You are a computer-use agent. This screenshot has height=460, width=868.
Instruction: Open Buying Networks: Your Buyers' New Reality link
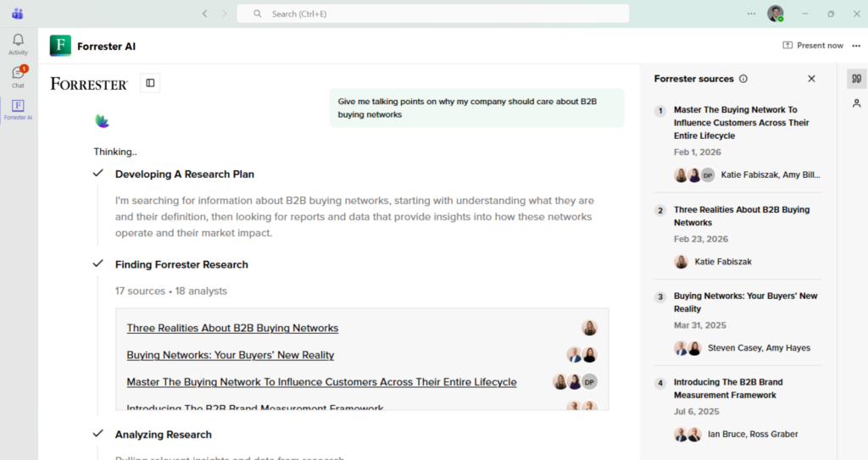(x=231, y=355)
